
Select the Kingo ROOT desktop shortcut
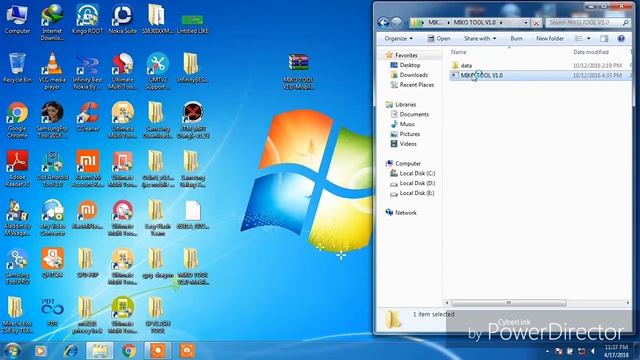[87, 19]
